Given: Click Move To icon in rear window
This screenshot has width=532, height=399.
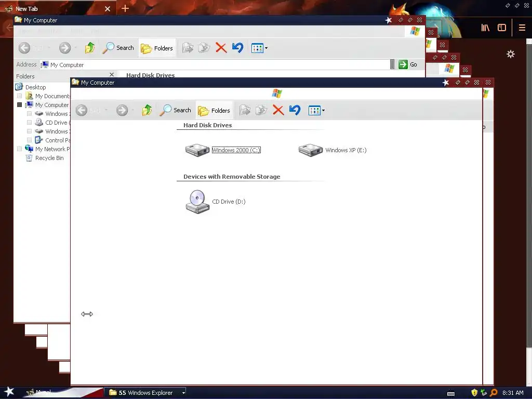Looking at the screenshot, I should 188,47.
